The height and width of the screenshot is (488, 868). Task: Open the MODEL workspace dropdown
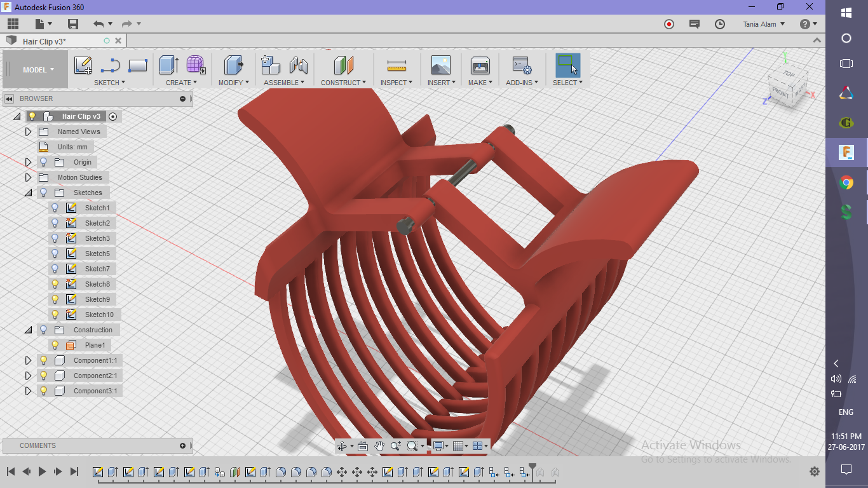click(36, 70)
